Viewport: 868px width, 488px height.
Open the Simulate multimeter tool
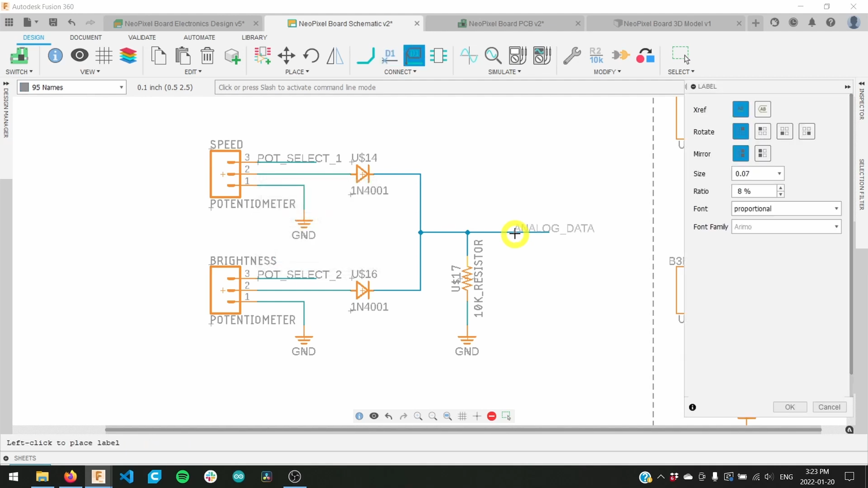[518, 56]
